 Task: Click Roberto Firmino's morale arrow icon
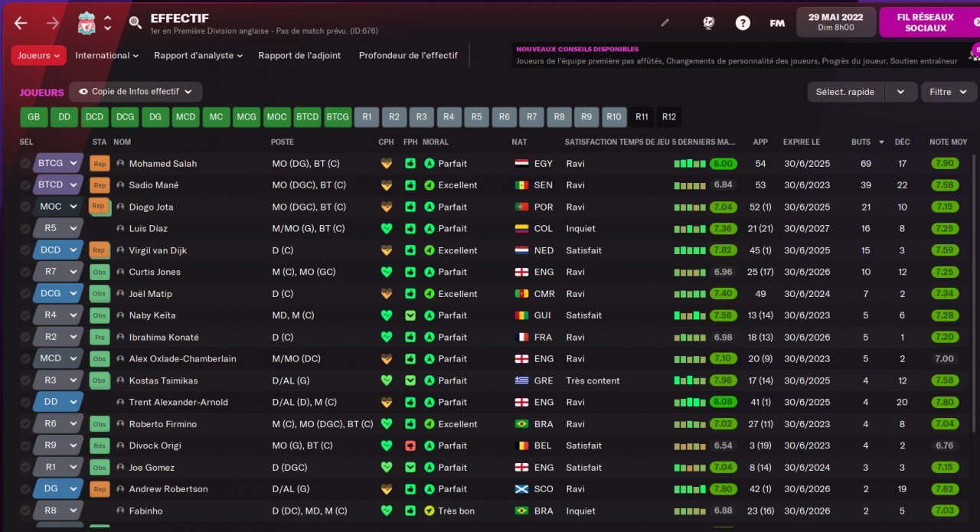click(429, 424)
